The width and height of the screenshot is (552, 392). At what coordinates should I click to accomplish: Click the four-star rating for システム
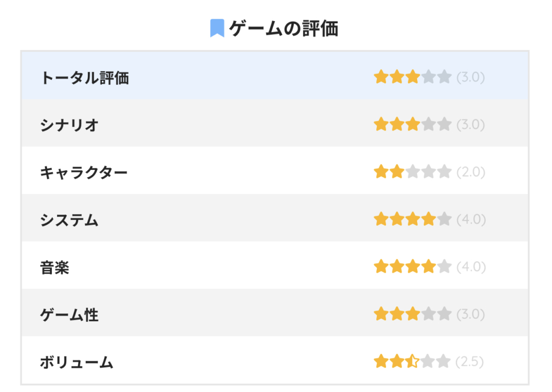412,219
